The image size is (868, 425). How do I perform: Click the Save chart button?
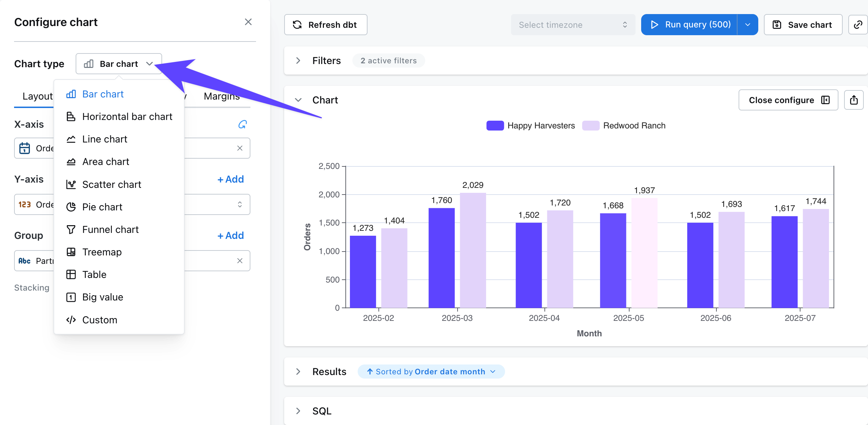point(803,25)
